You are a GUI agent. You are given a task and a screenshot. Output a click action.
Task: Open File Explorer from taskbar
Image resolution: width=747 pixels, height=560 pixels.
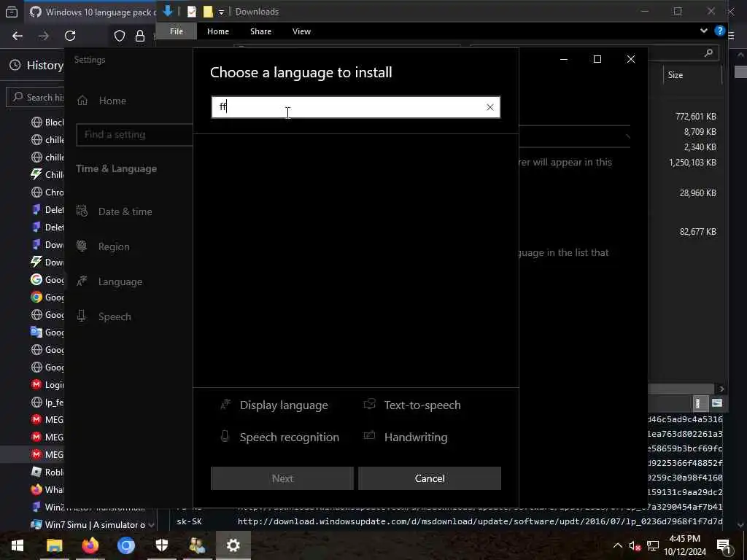point(54,545)
